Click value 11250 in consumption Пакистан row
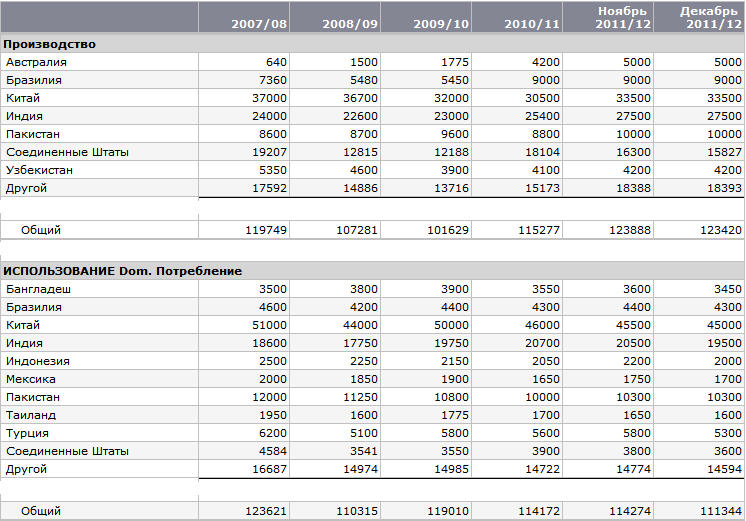This screenshot has width=746, height=521. [x=361, y=397]
